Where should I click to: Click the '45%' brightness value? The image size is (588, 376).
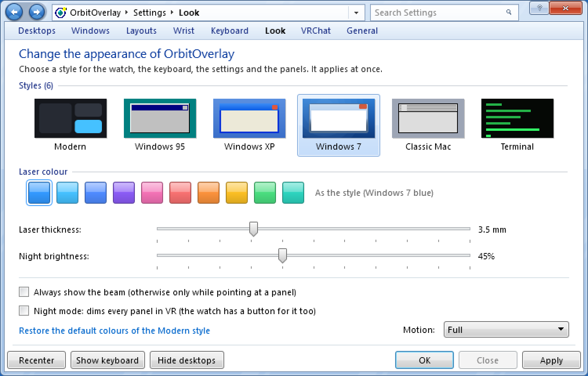tap(486, 256)
